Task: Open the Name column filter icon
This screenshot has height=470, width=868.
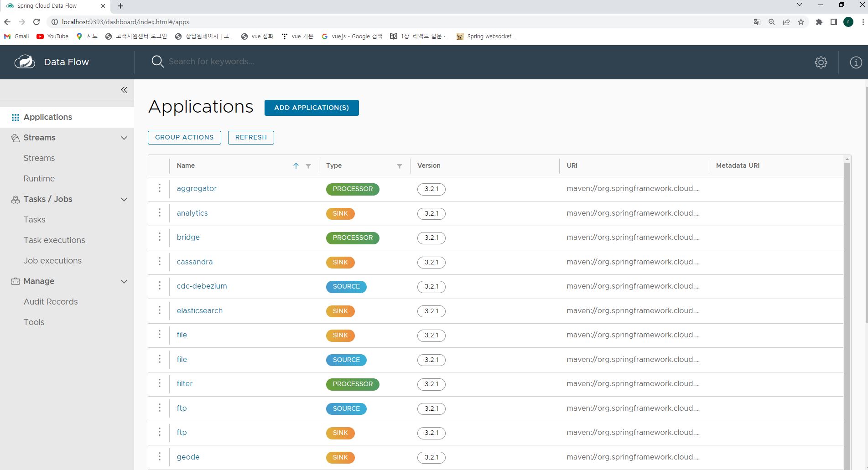Action: pyautogui.click(x=308, y=166)
